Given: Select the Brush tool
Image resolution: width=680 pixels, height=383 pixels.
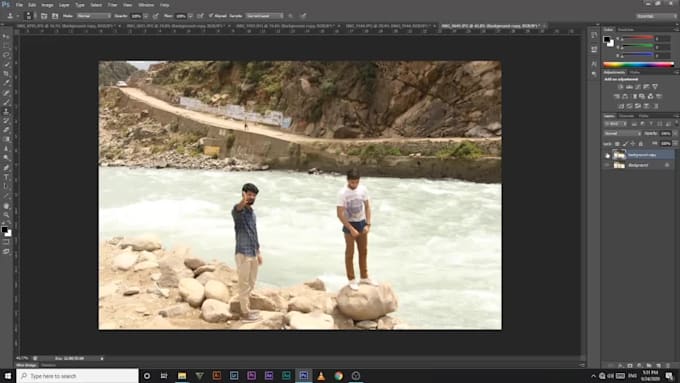Looking at the screenshot, I should pyautogui.click(x=6, y=102).
